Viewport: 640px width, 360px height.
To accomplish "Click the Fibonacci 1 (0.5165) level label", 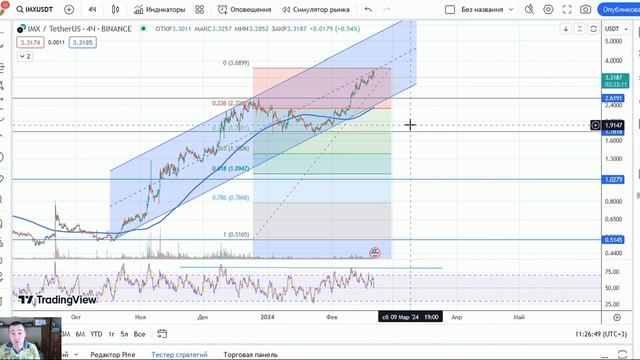I will coord(236,235).
